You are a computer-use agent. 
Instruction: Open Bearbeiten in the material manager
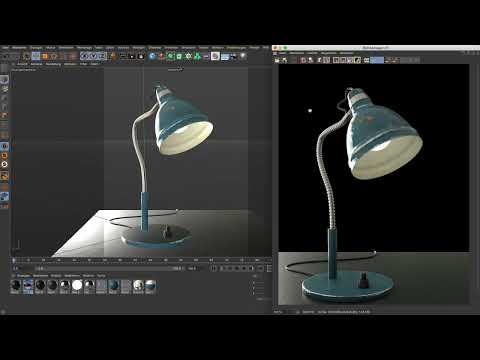pos(41,276)
